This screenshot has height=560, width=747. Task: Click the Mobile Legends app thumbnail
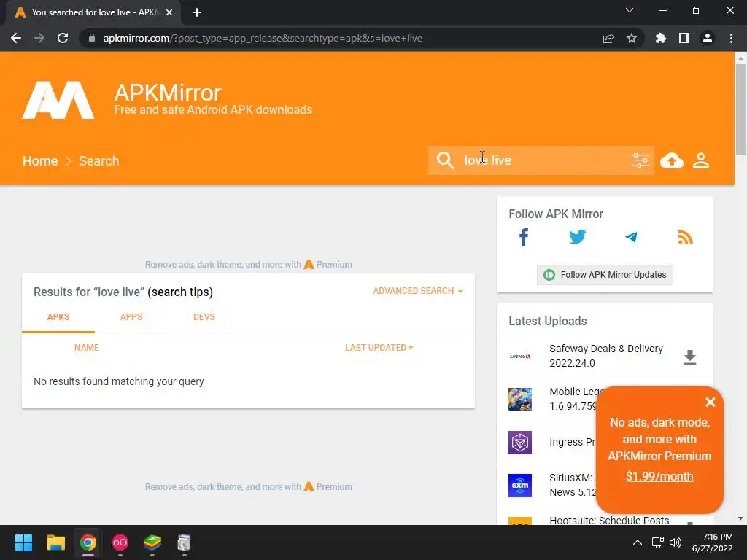point(519,400)
